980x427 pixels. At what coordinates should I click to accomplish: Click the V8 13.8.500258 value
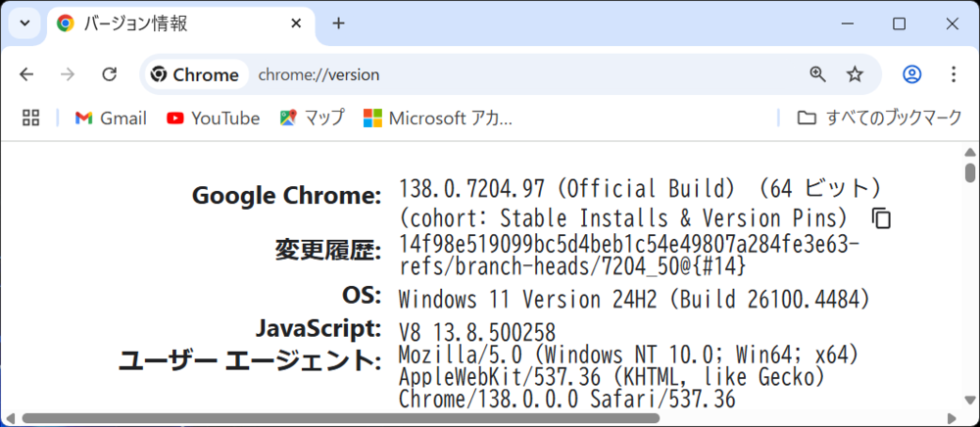[477, 332]
